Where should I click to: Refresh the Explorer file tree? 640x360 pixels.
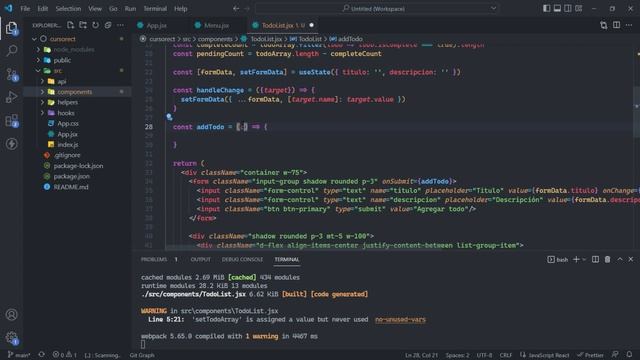[x=96, y=25]
